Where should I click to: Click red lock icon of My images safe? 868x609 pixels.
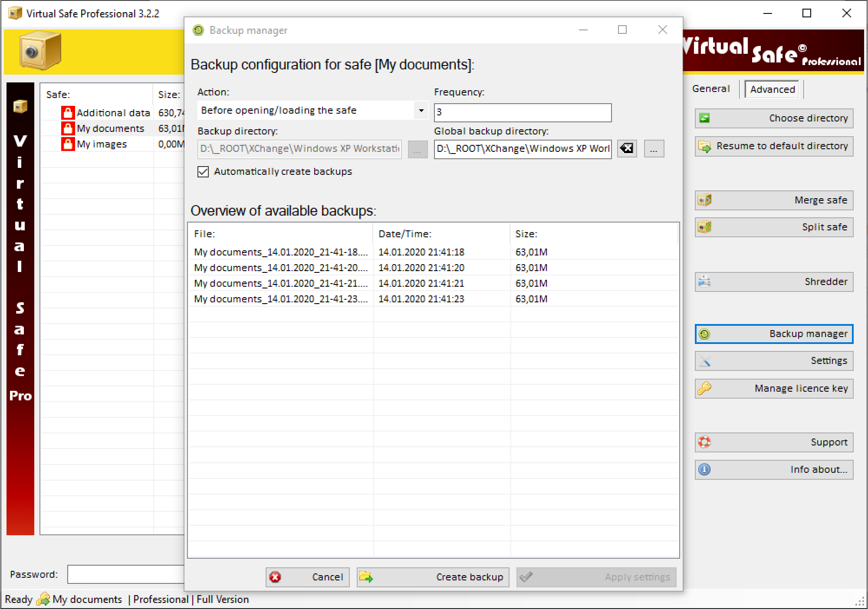68,144
